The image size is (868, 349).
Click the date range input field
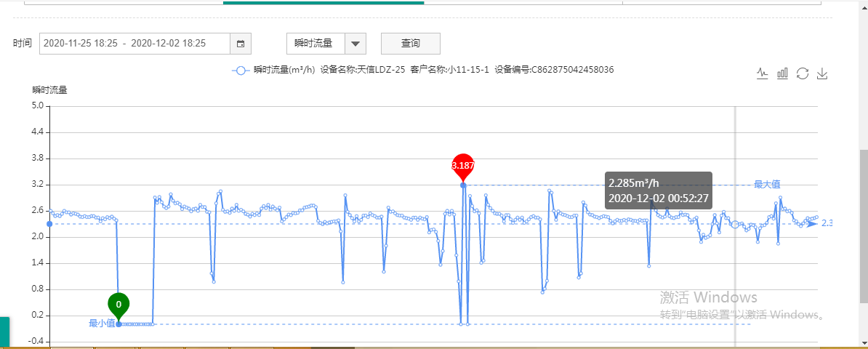(x=134, y=44)
